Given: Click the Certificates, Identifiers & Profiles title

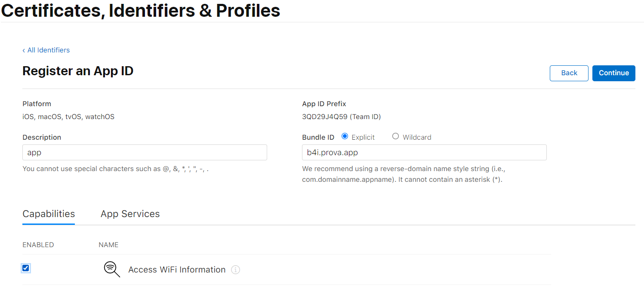Looking at the screenshot, I should 141,11.
